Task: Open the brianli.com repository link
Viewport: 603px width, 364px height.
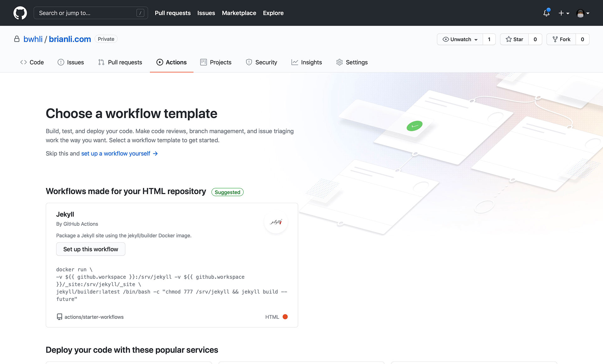Action: (x=70, y=39)
